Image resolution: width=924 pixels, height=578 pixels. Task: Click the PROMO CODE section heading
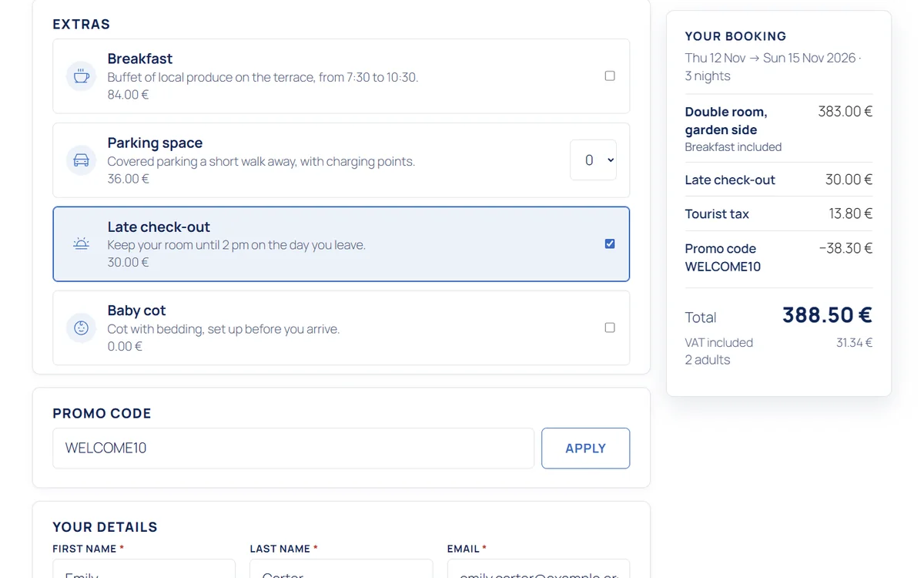pyautogui.click(x=102, y=413)
